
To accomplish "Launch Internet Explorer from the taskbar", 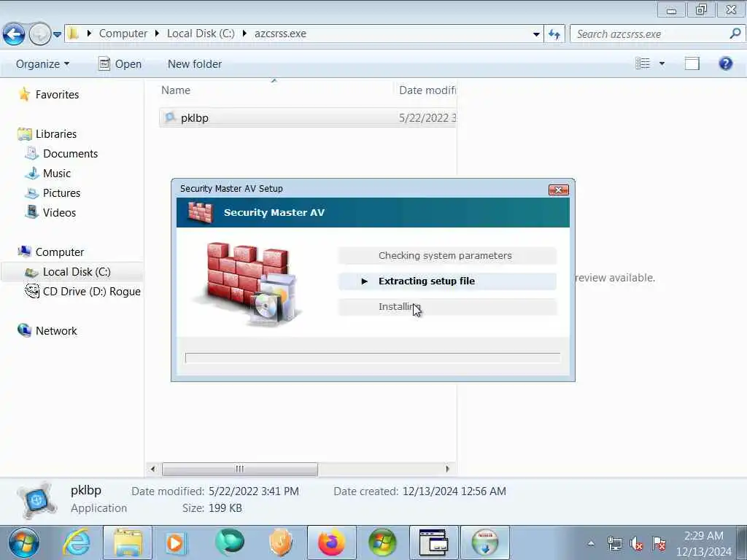I will click(77, 542).
